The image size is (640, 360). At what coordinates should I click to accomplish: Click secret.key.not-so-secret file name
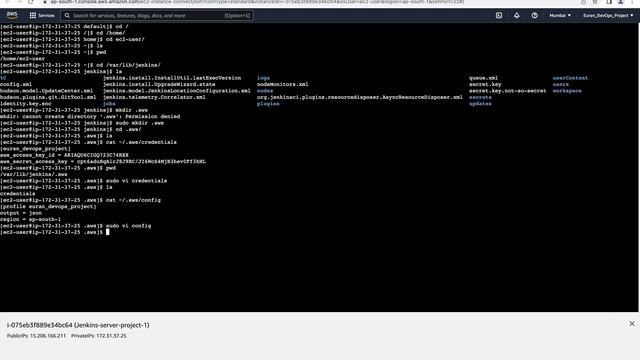(x=507, y=91)
